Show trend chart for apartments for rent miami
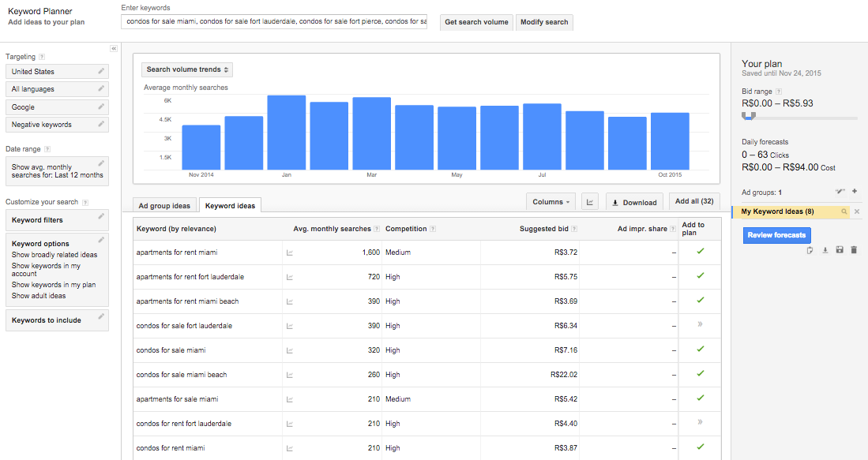The height and width of the screenshot is (460, 868). click(x=290, y=252)
